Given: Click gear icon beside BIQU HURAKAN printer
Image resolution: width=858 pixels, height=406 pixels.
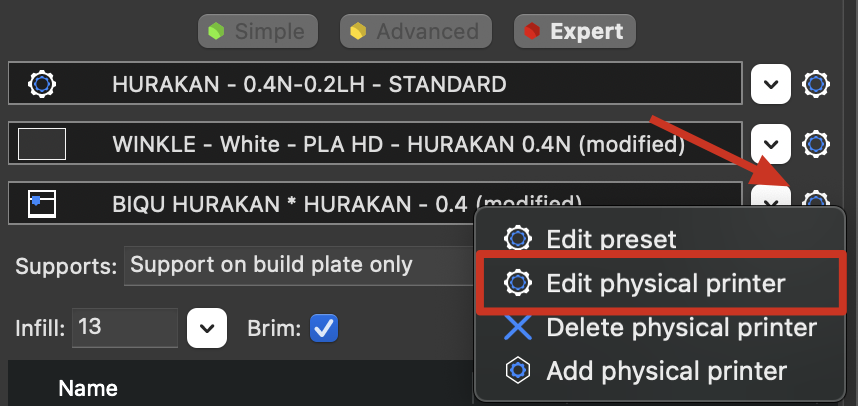Looking at the screenshot, I should click(817, 203).
